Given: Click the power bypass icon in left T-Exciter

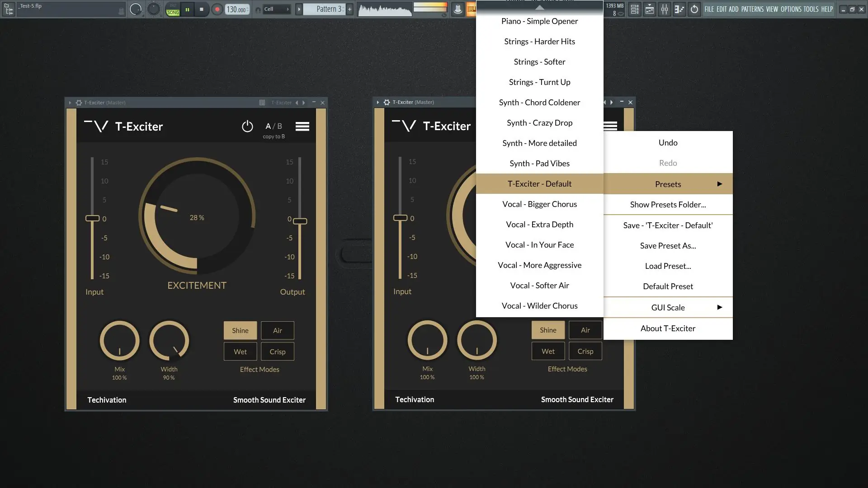Looking at the screenshot, I should (247, 127).
